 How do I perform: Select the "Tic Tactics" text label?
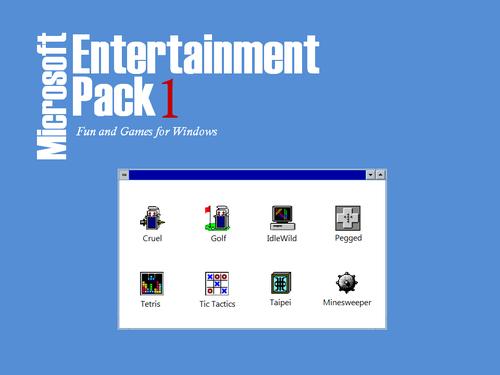click(x=217, y=304)
